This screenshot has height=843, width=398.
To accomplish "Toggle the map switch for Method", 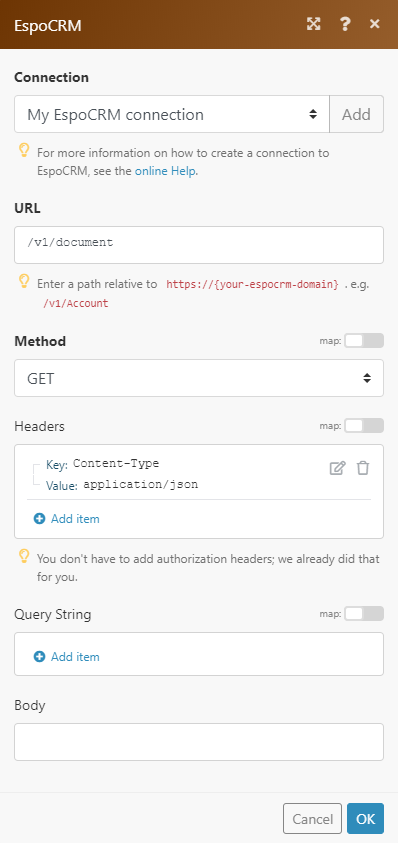I will coord(364,340).
